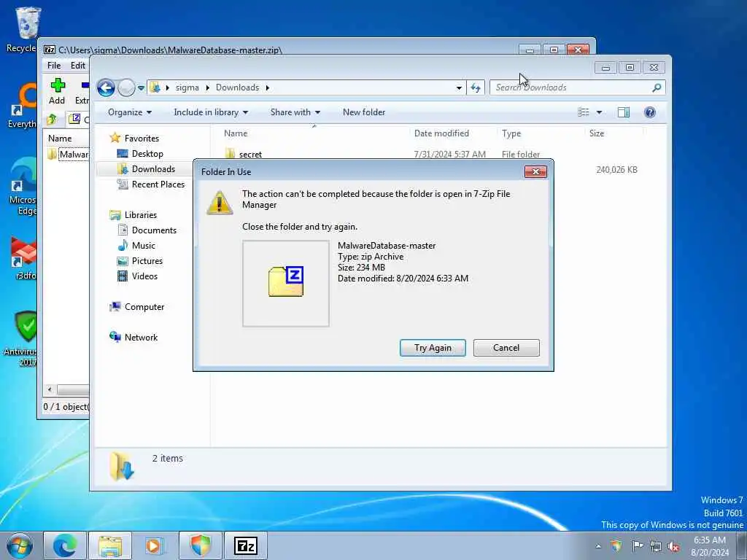747x560 pixels.
Task: Show hidden system tray icons
Action: (x=598, y=546)
